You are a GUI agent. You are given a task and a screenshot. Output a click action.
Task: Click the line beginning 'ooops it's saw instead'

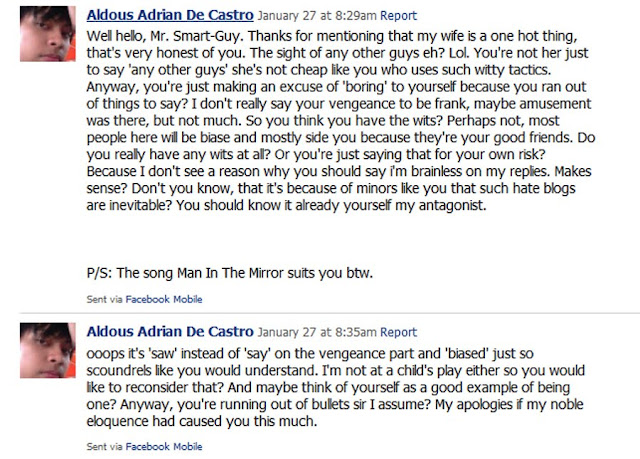(x=310, y=353)
